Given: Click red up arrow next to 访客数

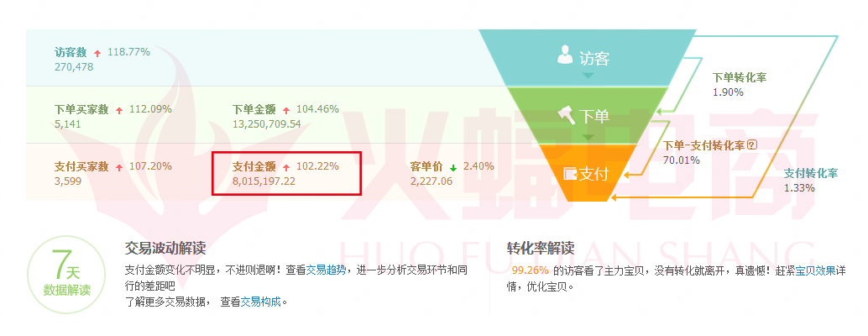Looking at the screenshot, I should coord(97,53).
